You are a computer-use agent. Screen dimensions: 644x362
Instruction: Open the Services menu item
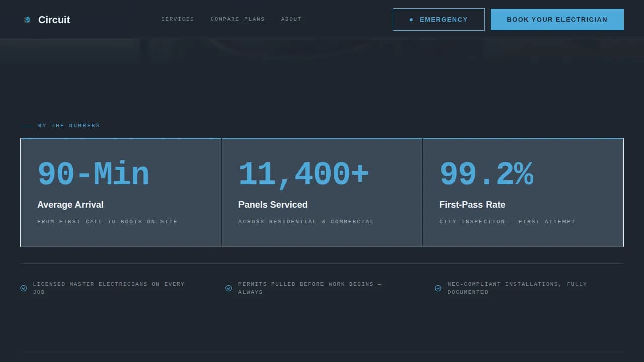click(177, 19)
